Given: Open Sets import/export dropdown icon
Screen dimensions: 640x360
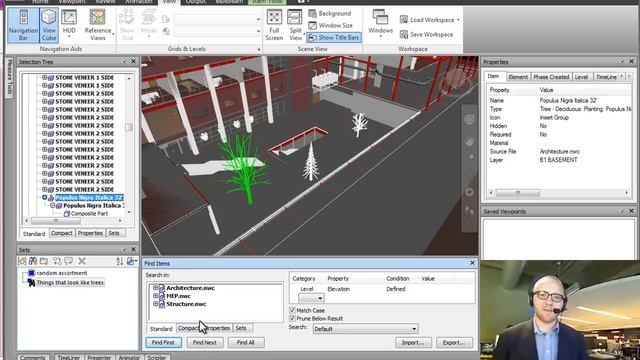Looking at the screenshot, I should pos(131,261).
